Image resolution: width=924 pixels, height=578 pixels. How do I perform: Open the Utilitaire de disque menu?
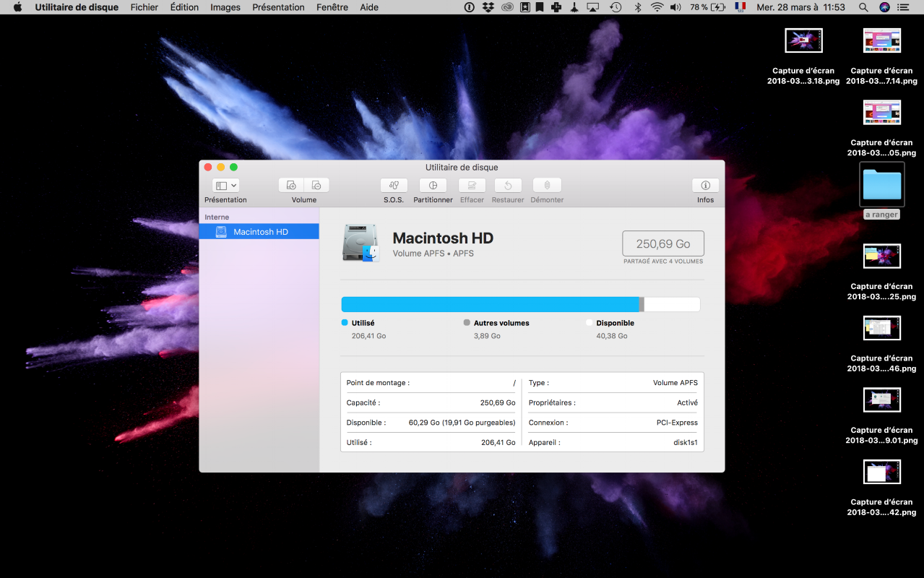click(77, 7)
